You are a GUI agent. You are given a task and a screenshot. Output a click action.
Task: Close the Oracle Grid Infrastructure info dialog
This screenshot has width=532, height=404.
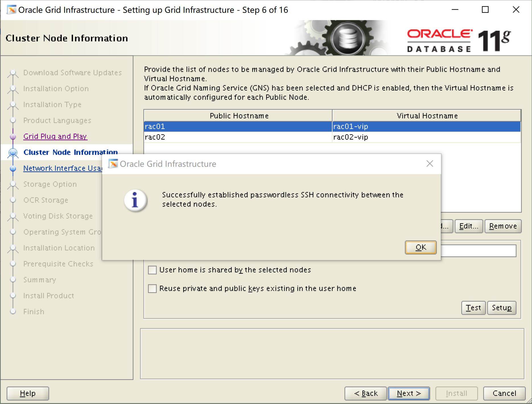pos(430,164)
